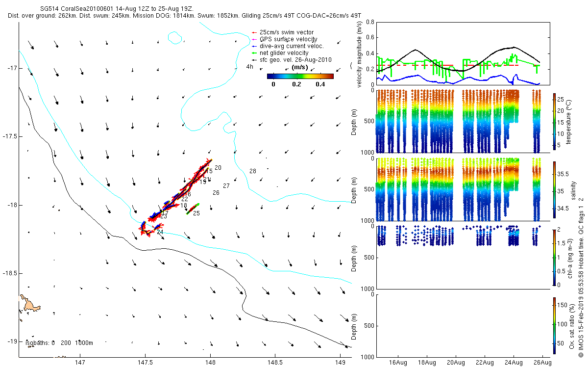588x368 pixels.
Task: Click the '(m/s)' title above the map colorbar
Action: [x=300, y=67]
